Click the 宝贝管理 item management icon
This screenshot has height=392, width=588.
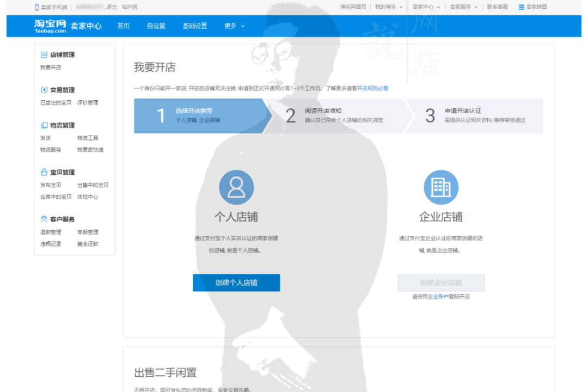click(x=45, y=172)
